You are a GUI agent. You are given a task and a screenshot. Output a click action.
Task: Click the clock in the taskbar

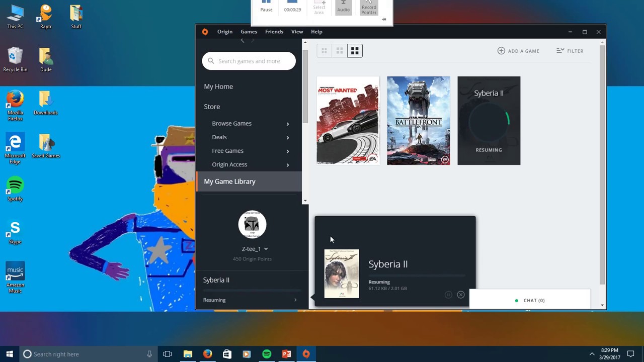pyautogui.click(x=609, y=354)
